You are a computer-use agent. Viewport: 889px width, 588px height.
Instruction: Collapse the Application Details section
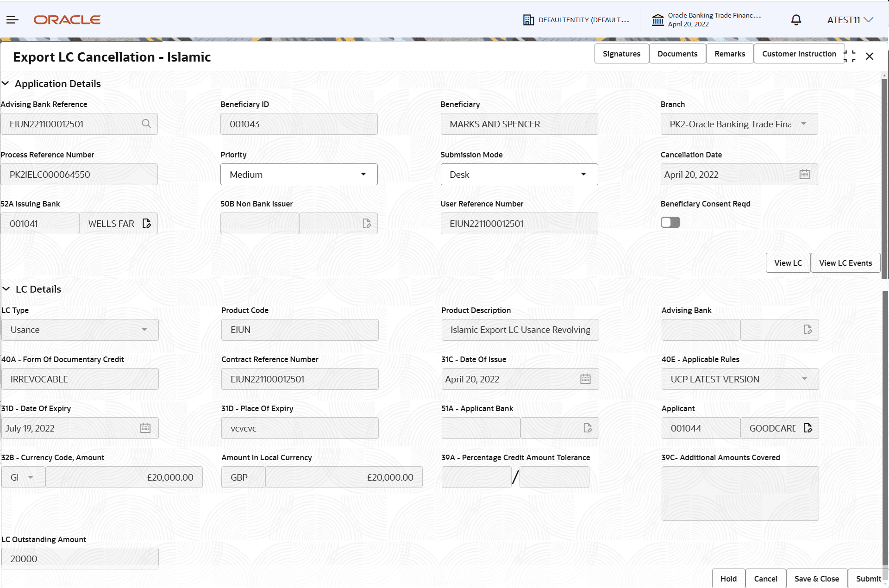click(6, 83)
